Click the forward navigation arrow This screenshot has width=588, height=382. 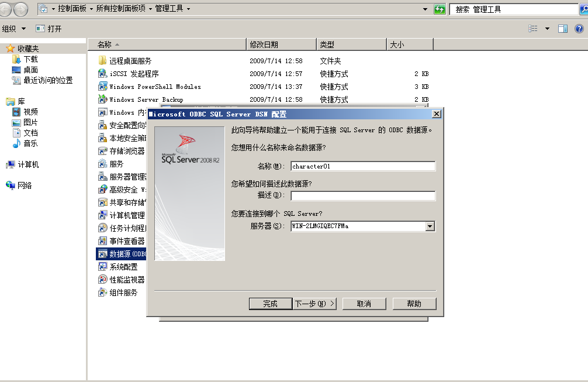pos(20,9)
